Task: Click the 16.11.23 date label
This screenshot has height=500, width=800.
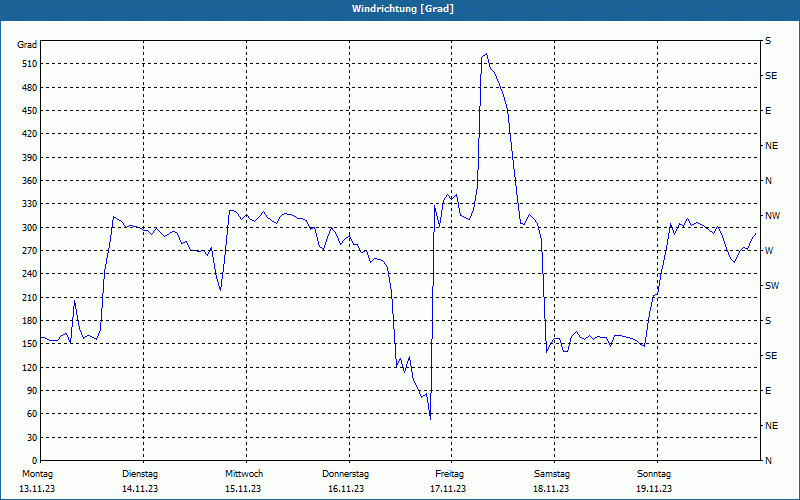Action: 346,489
